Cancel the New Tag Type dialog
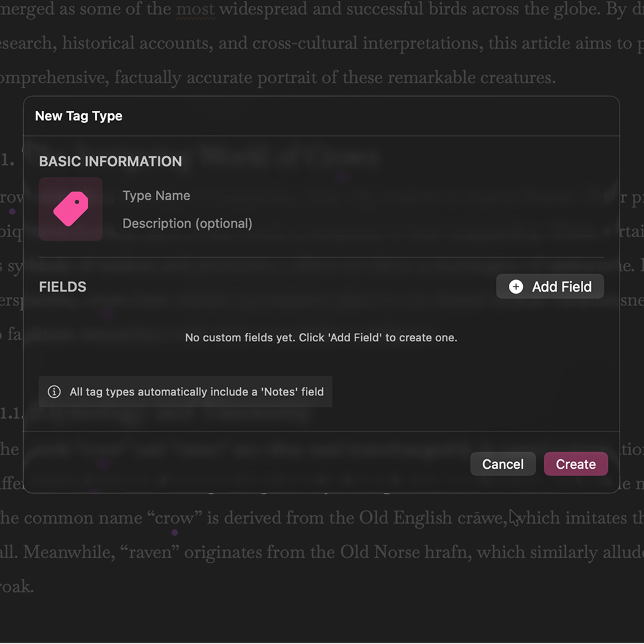 pyautogui.click(x=502, y=464)
